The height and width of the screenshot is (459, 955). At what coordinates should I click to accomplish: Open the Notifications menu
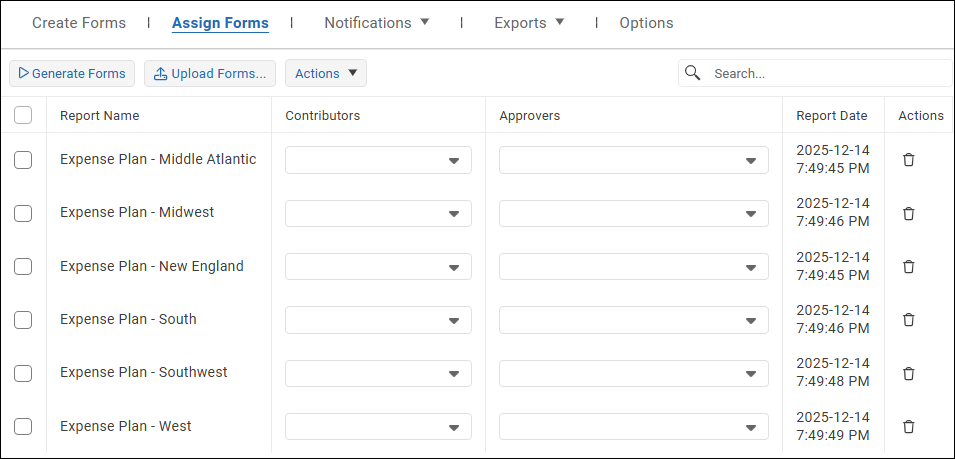376,23
